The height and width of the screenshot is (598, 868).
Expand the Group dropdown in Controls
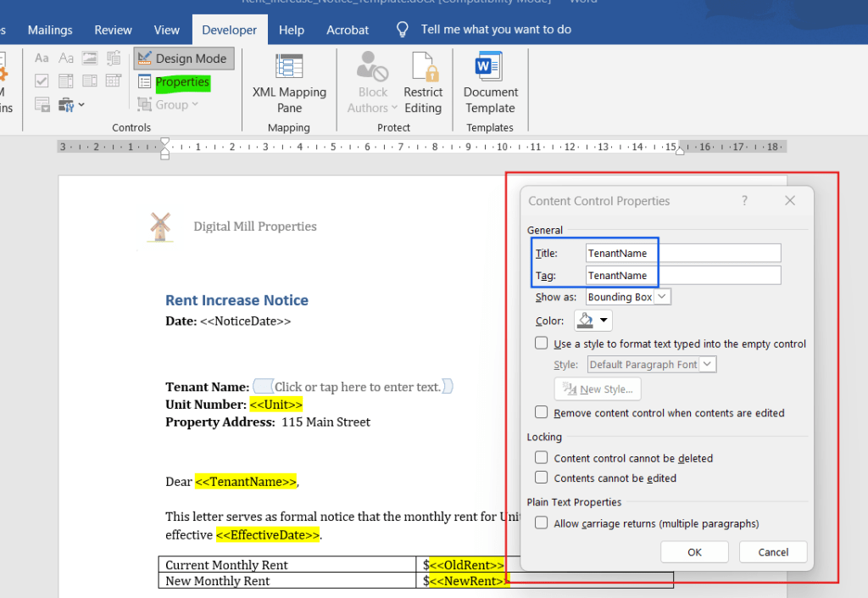pos(169,104)
